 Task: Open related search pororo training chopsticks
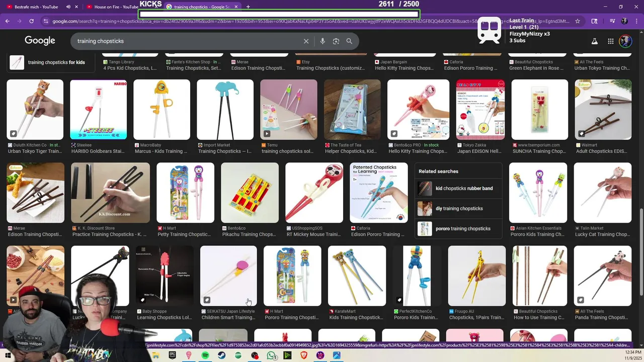tap(458, 229)
